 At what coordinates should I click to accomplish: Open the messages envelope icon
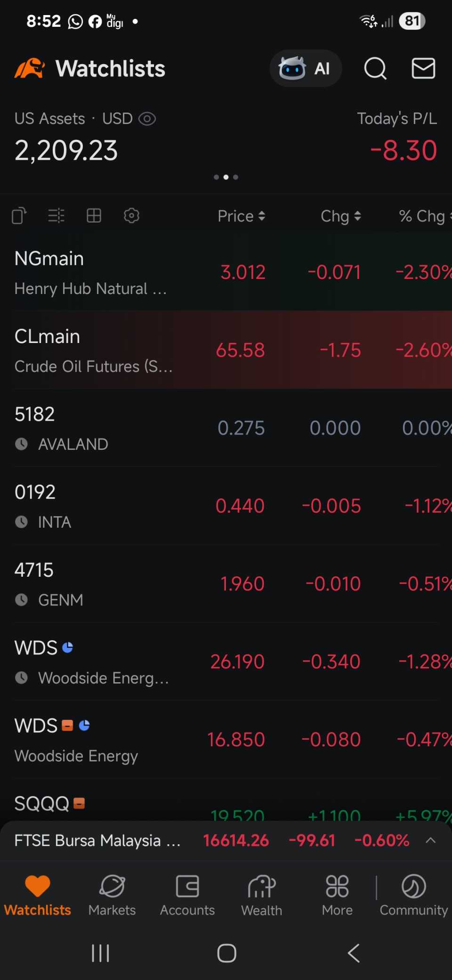click(423, 69)
